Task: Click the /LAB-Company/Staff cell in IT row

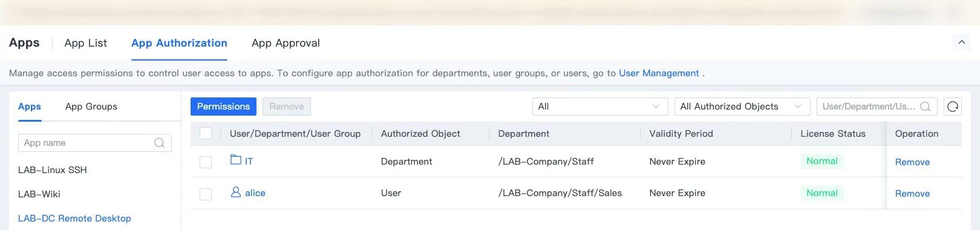Action: click(x=546, y=162)
